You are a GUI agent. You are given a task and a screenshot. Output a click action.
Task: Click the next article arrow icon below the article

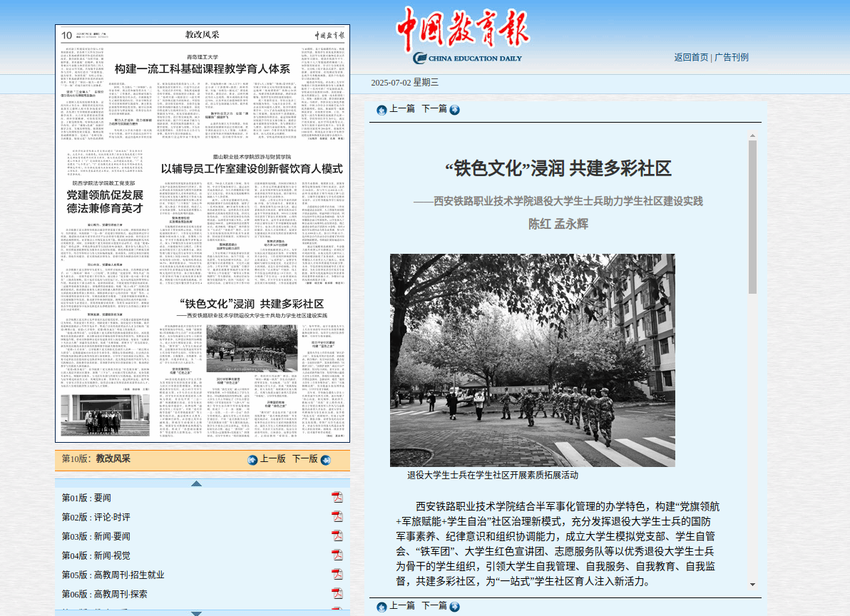click(x=454, y=607)
